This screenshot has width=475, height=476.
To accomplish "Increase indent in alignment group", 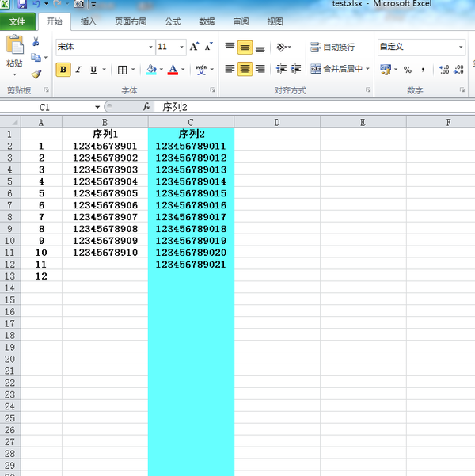I will 295,69.
